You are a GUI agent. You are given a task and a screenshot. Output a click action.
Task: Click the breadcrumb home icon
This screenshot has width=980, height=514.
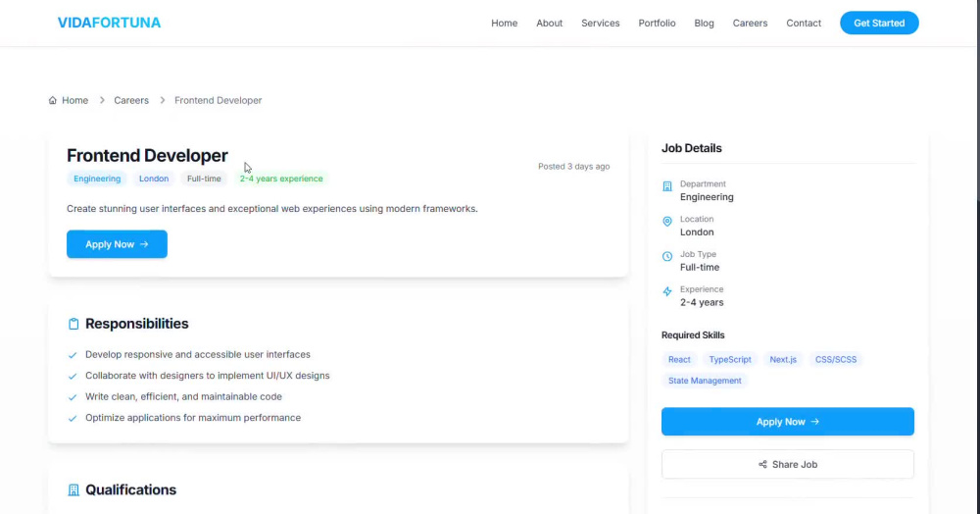tap(53, 100)
